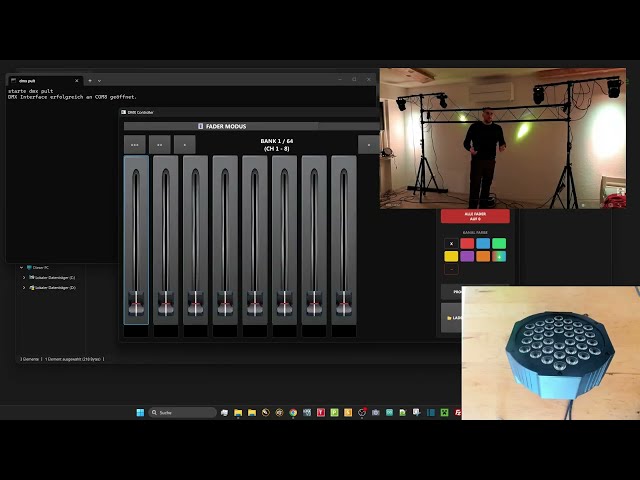The image size is (640, 480).
Task: Open the green P app in the taskbar
Action: click(x=334, y=413)
